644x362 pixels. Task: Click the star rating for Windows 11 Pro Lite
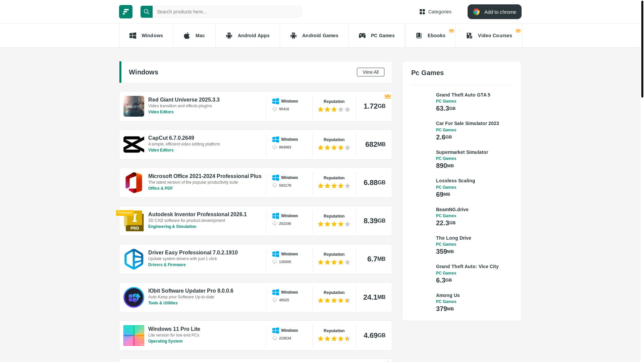click(x=334, y=339)
